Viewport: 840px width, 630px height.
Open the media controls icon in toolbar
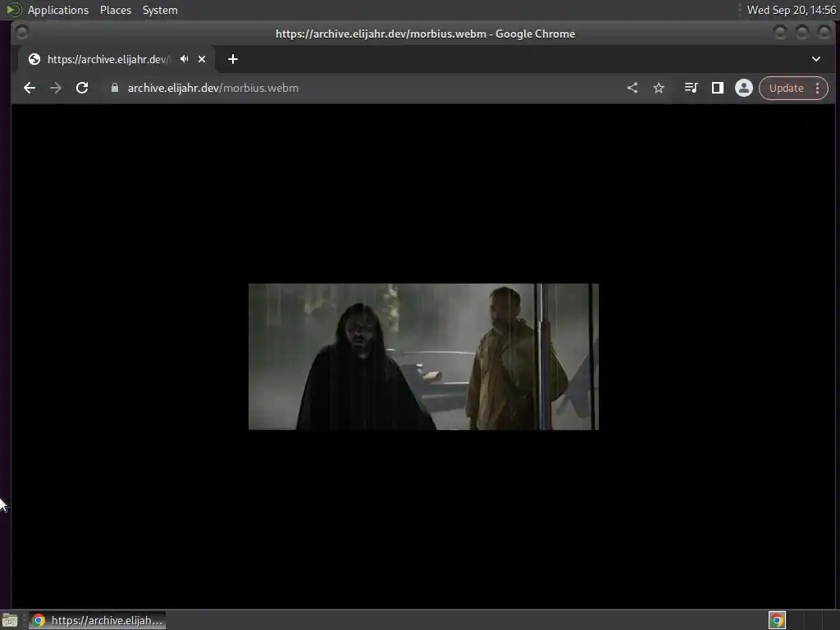tap(691, 88)
